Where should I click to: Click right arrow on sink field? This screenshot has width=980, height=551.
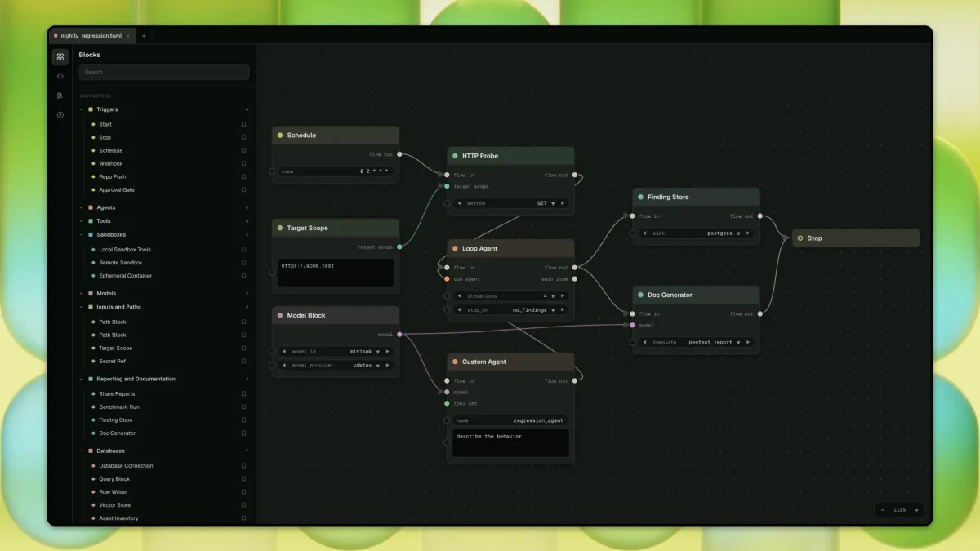pos(749,233)
